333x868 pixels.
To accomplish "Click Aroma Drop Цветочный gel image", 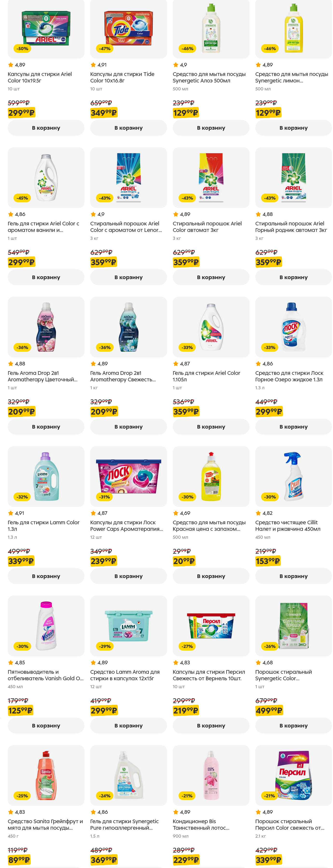I will coord(46,327).
